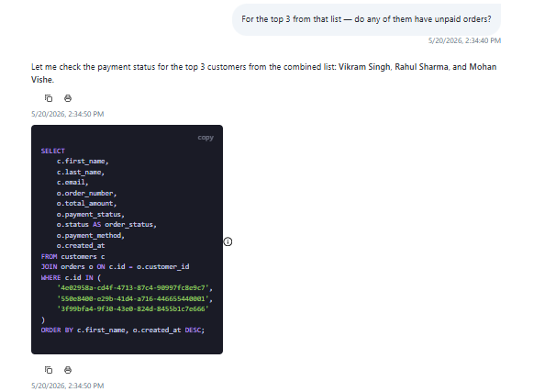Click the UUID starting with 550e8400

pyautogui.click(x=133, y=298)
